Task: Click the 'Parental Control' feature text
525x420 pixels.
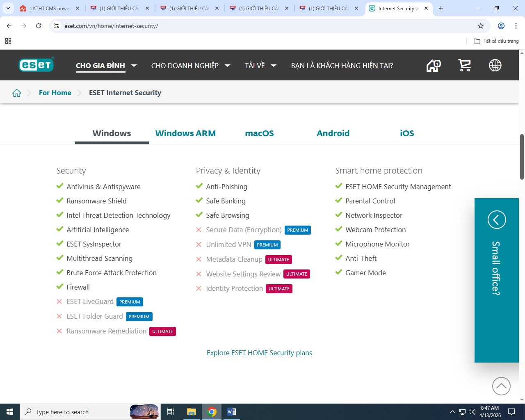Action: (370, 201)
